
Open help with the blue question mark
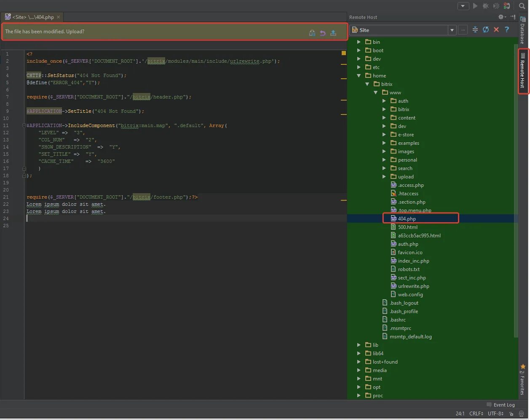coord(507,29)
